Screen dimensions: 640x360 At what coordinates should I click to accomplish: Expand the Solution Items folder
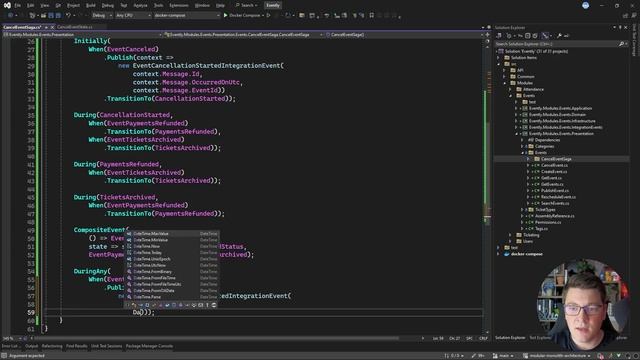coord(498,58)
